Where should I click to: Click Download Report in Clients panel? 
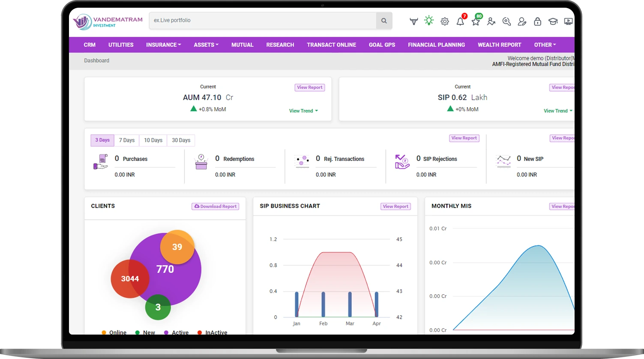(216, 206)
